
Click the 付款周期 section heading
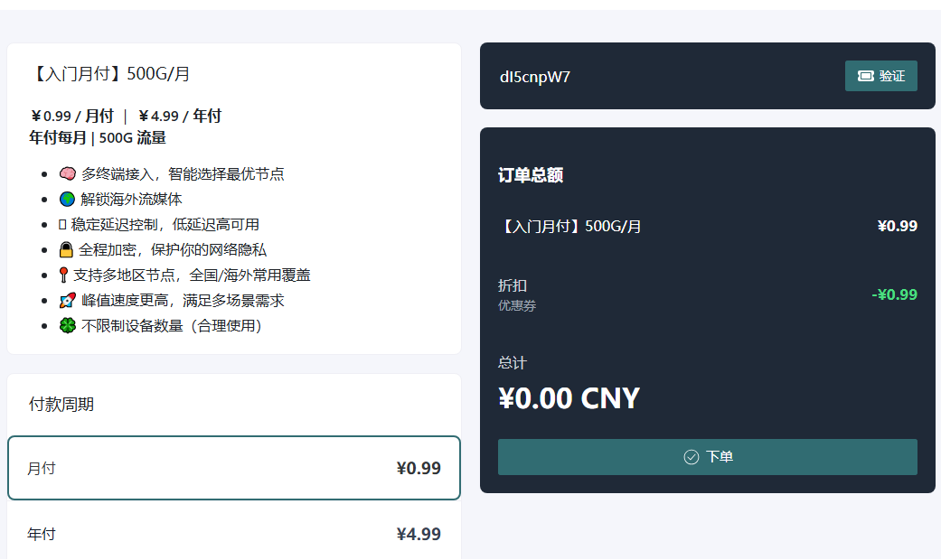61,405
